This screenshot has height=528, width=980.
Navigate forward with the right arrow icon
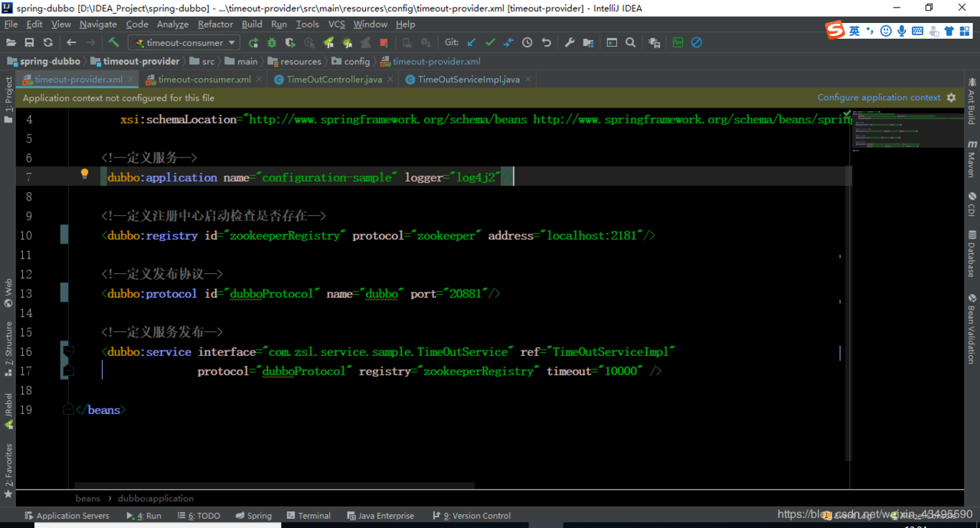[90, 43]
